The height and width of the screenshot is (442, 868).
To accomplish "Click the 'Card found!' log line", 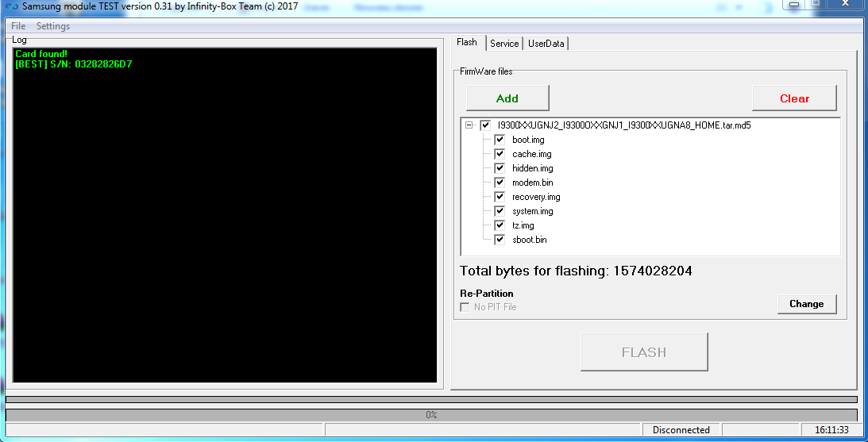I will (41, 54).
